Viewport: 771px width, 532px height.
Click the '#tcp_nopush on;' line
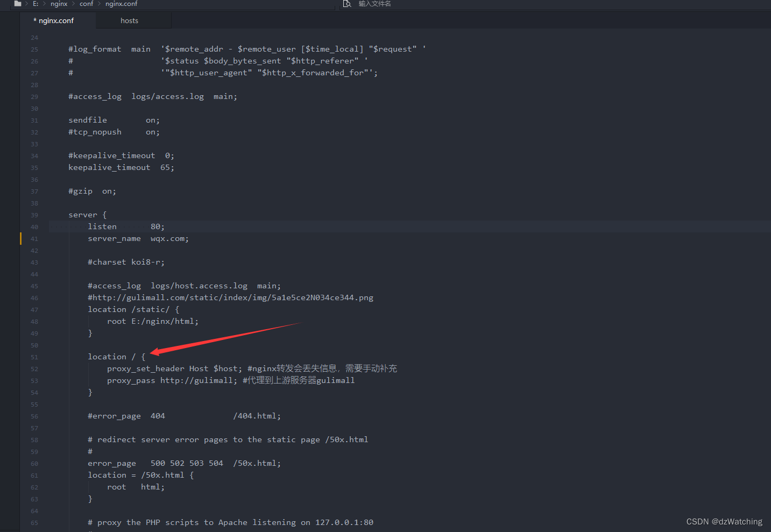tap(114, 132)
